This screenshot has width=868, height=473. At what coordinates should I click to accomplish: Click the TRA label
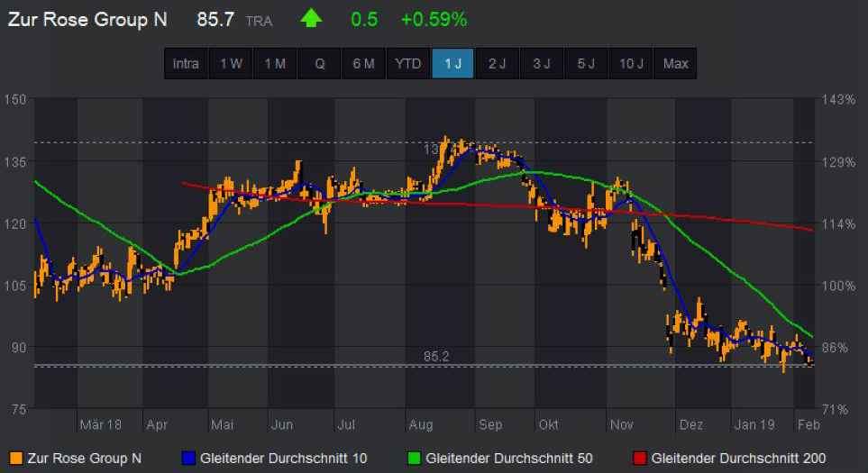[x=259, y=22]
